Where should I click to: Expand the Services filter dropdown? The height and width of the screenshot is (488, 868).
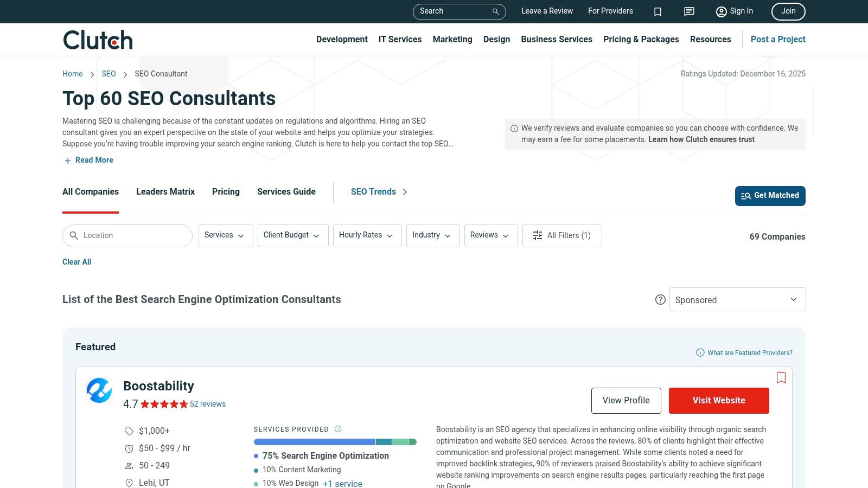[x=226, y=235]
